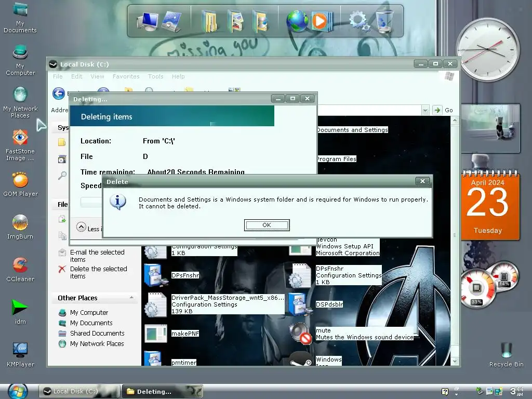
Task: Launch FastStone Image viewer desktop icon
Action: (20, 145)
